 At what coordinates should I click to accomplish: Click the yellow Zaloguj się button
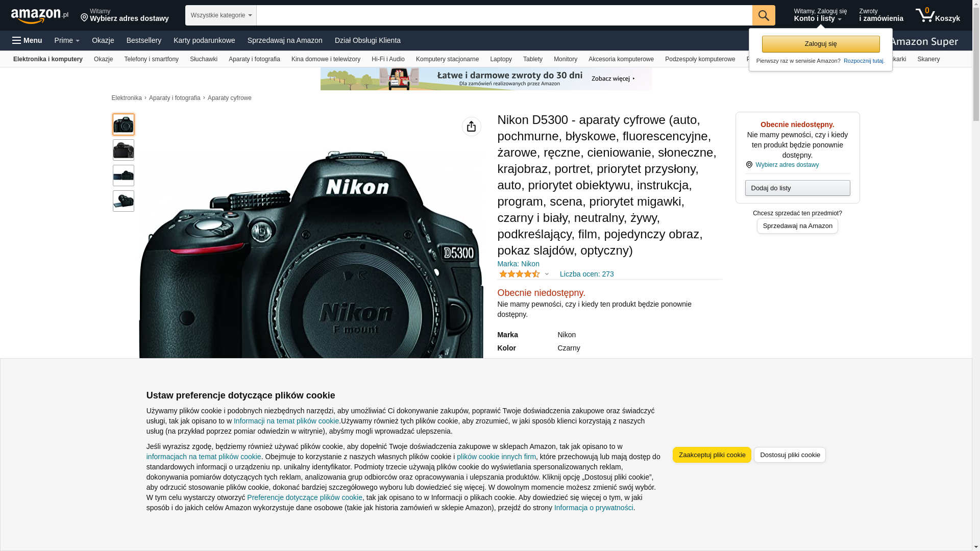click(820, 44)
